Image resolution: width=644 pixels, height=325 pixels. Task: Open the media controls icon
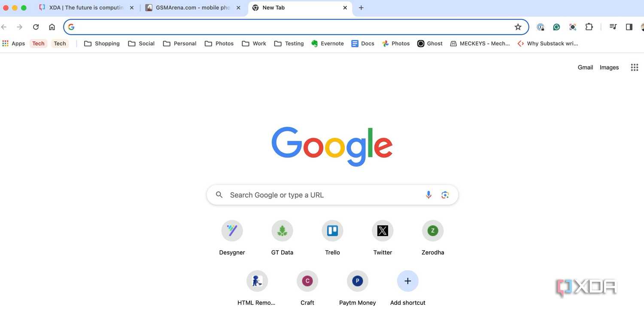pos(613,27)
